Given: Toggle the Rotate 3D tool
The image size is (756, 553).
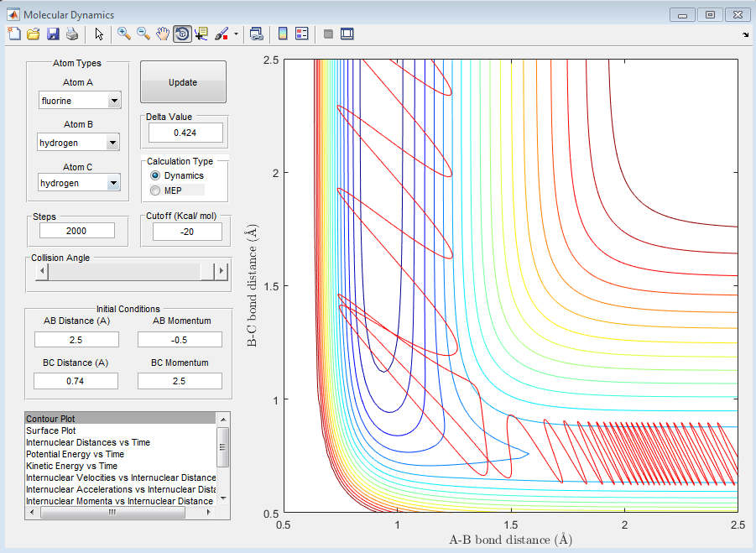Looking at the screenshot, I should [x=182, y=34].
